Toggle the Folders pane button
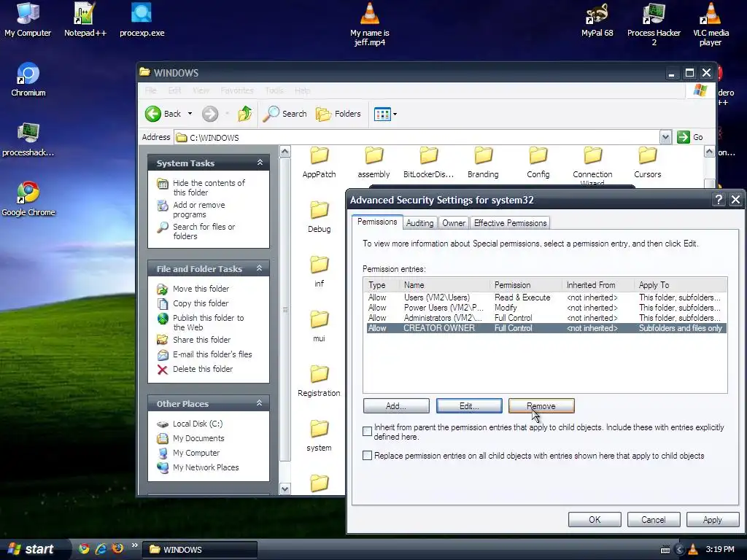This screenshot has height=560, width=747. [x=338, y=114]
